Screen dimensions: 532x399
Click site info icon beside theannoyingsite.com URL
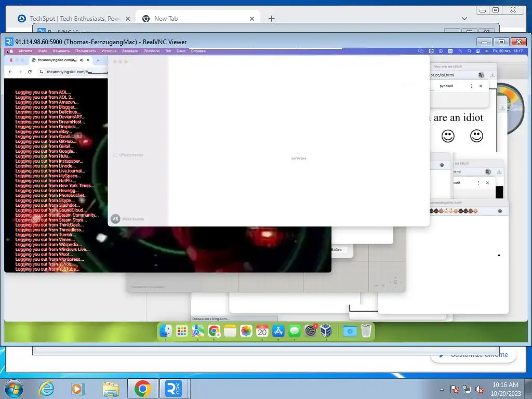click(x=42, y=72)
